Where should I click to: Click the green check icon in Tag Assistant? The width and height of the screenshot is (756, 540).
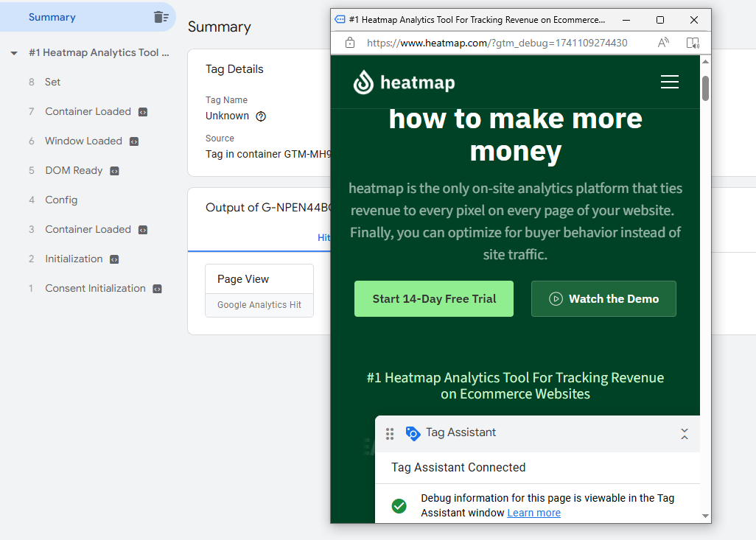[x=399, y=506]
